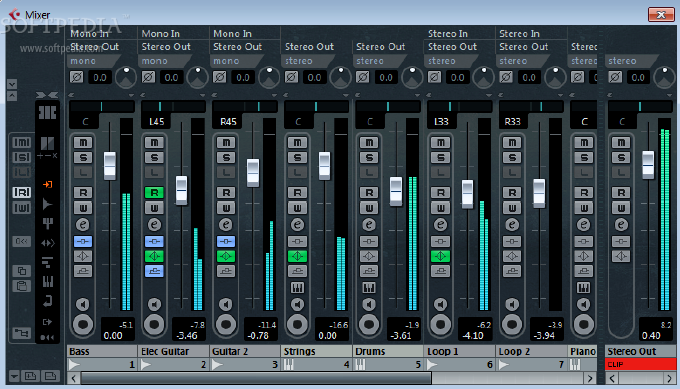
Task: Click global Write-all automation button
Action: (x=22, y=208)
